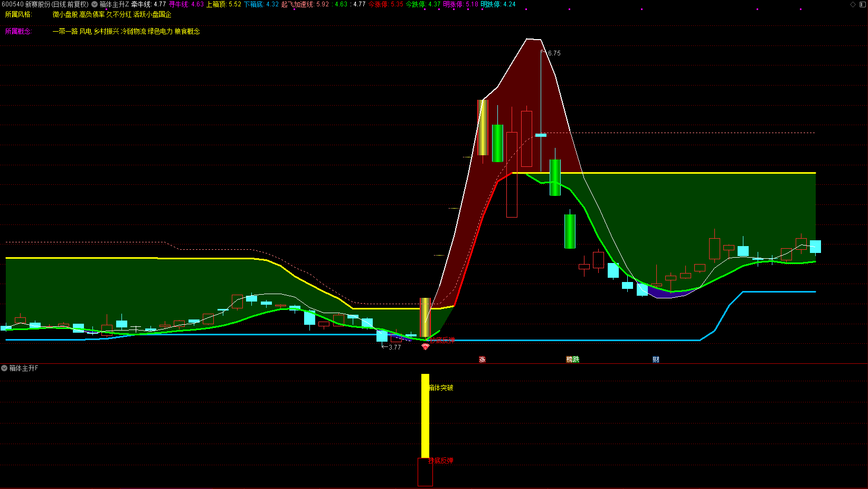Expand the 箱体主升Z indicator dropdown arrow
Viewport: 868px width, 489px height.
click(x=95, y=4)
